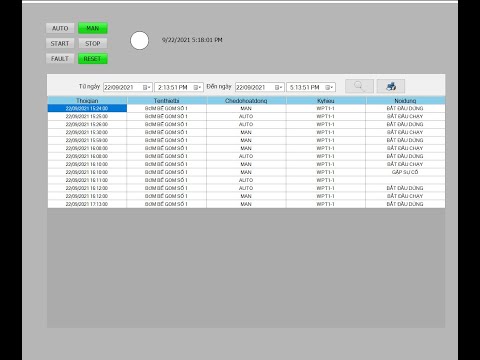Click the WPT1-1 cell in the 17:13:00 row
The image size is (480, 360).
[326, 204]
